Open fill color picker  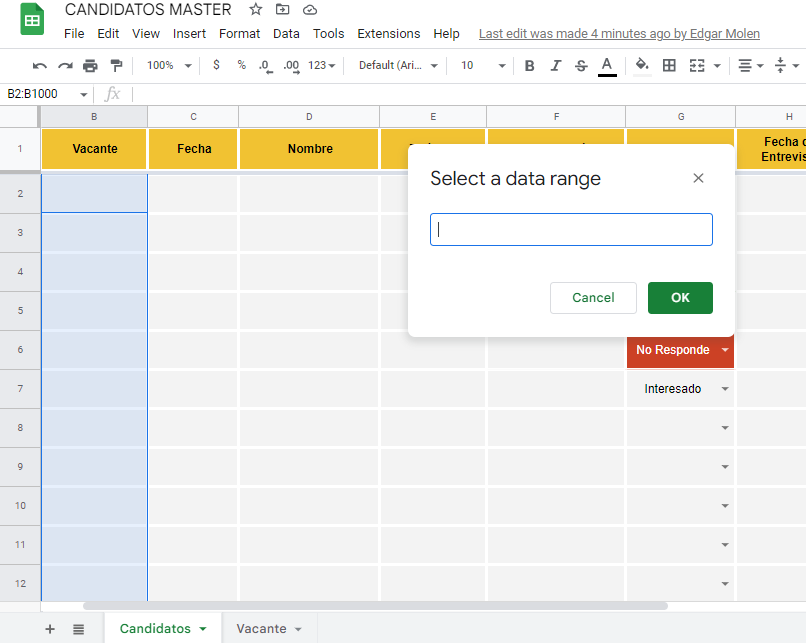642,66
